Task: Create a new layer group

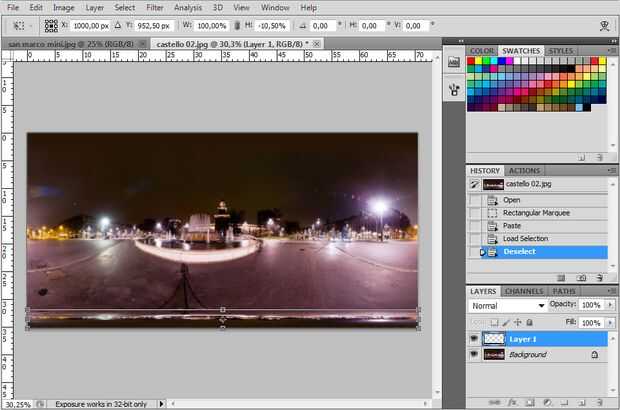Action: point(565,402)
